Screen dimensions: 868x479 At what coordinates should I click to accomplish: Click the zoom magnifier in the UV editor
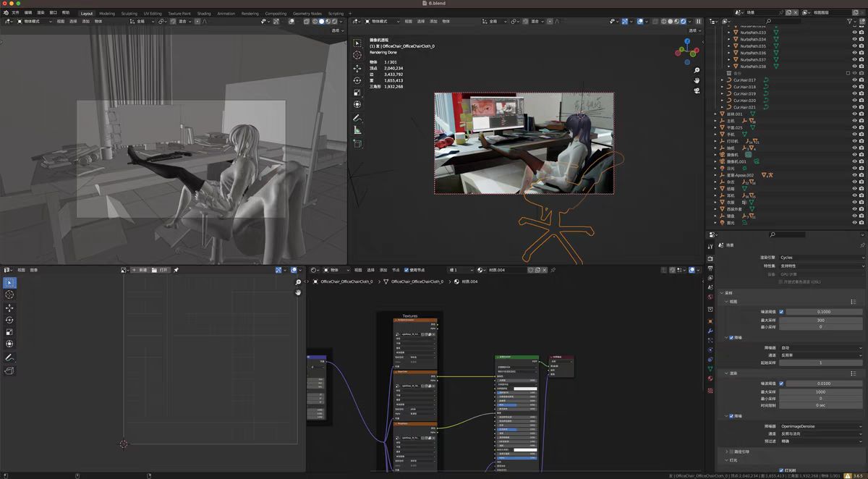[x=298, y=282]
